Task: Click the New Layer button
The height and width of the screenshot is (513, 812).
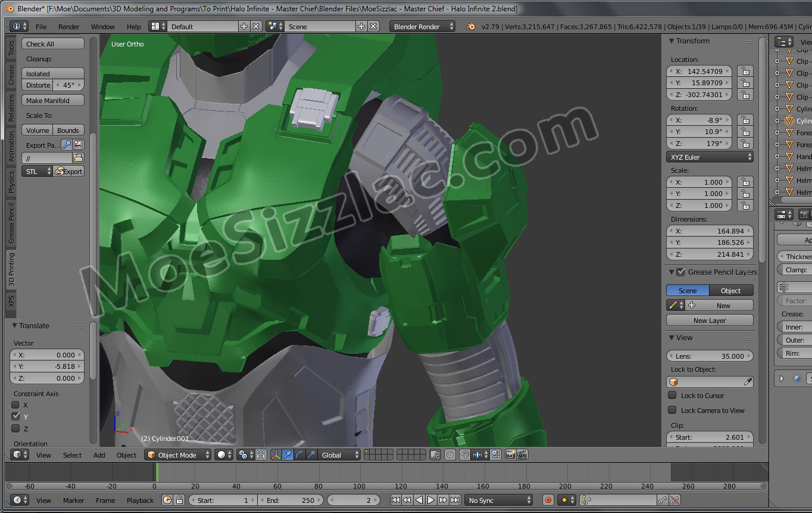Action: pos(710,321)
